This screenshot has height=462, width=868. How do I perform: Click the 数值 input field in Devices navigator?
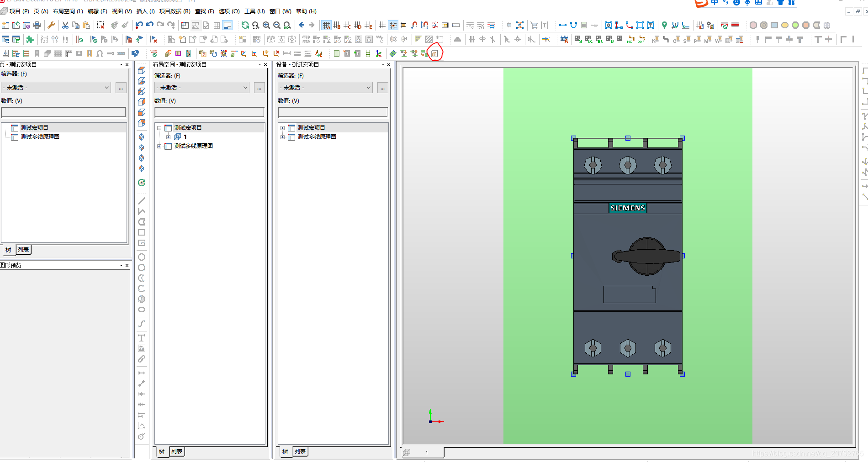(x=333, y=112)
